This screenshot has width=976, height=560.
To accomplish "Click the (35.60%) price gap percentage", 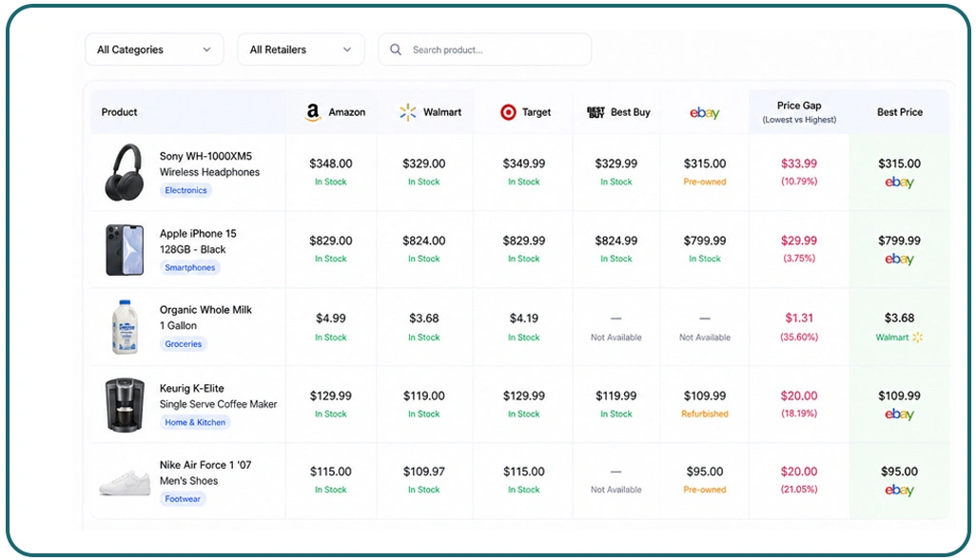I will click(799, 338).
